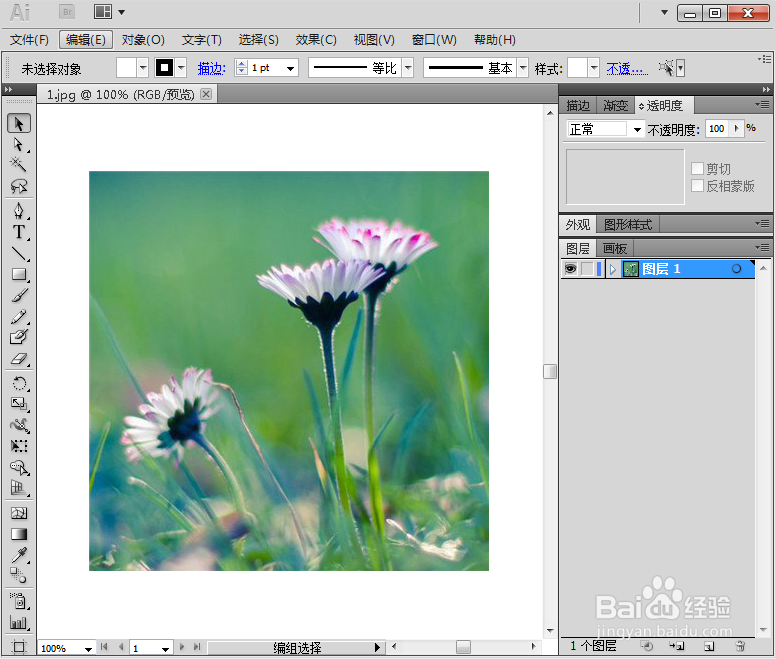Open the 对象(O) menu
The height and width of the screenshot is (659, 776).
tap(143, 40)
